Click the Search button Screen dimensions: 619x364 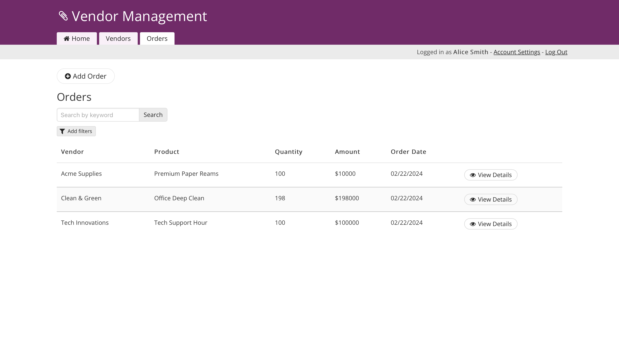tap(153, 115)
